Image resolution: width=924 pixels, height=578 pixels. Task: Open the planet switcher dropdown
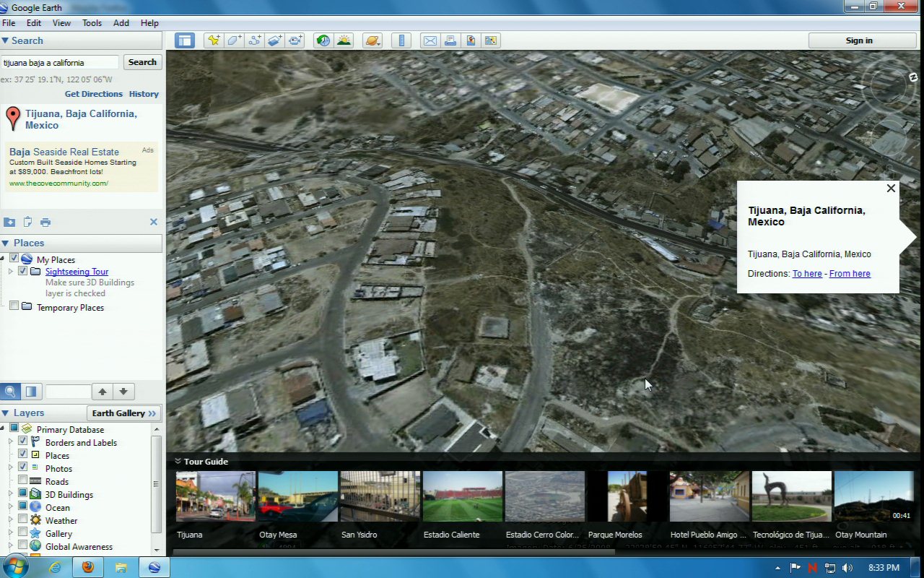tap(372, 40)
